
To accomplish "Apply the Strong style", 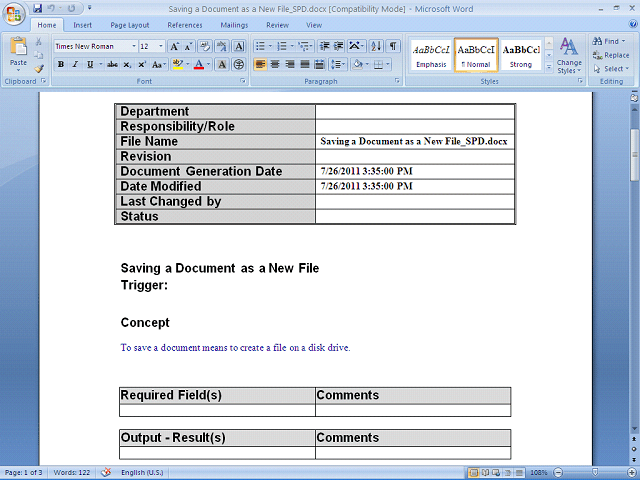I will [521, 56].
